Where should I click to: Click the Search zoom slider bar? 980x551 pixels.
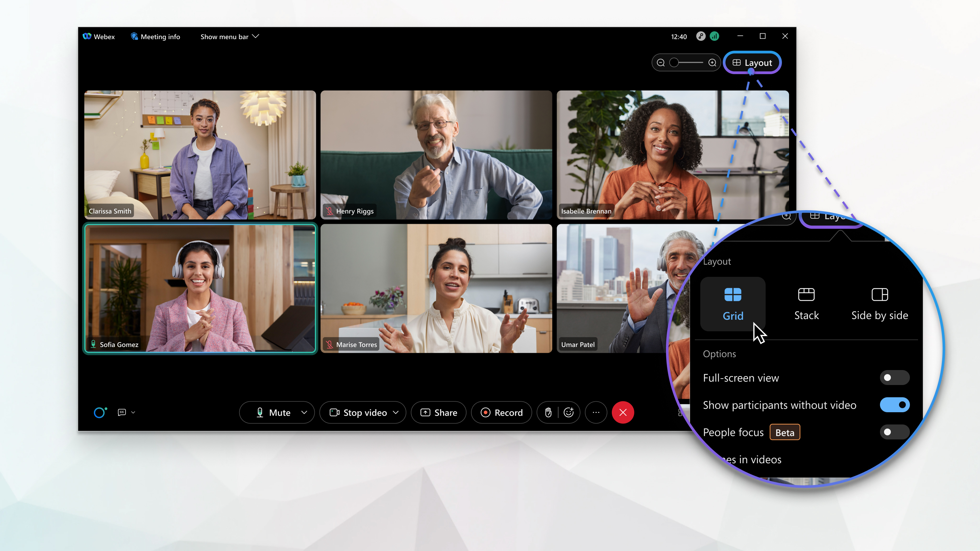point(687,63)
